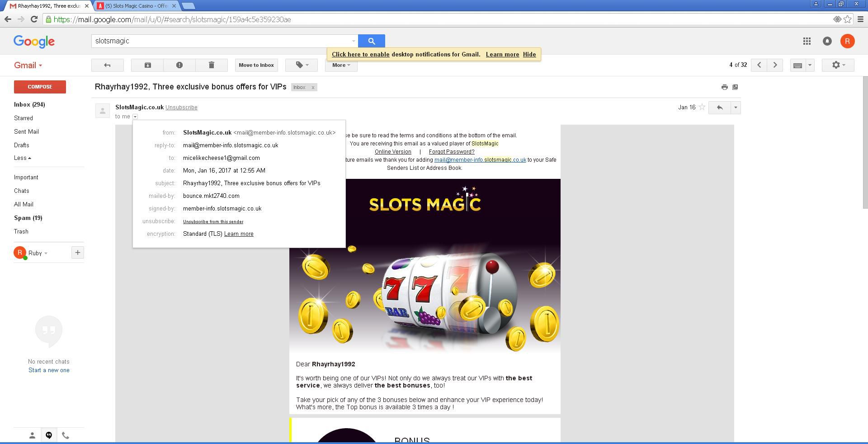Screen dimensions: 868x444
Task: Click the mail@member-info.slotsmagic.co.uk link in the email
Action: coord(480,160)
